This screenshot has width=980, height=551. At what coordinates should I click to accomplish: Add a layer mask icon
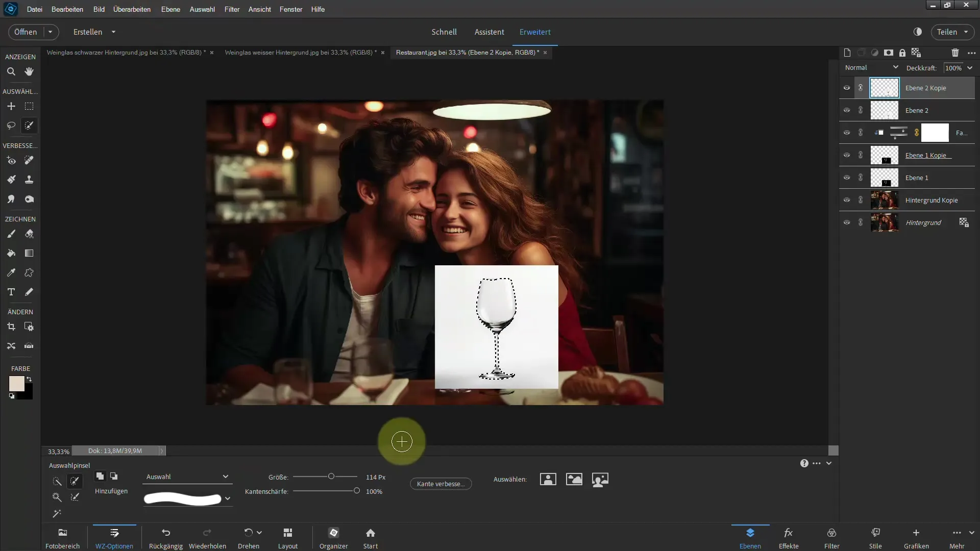coord(889,53)
